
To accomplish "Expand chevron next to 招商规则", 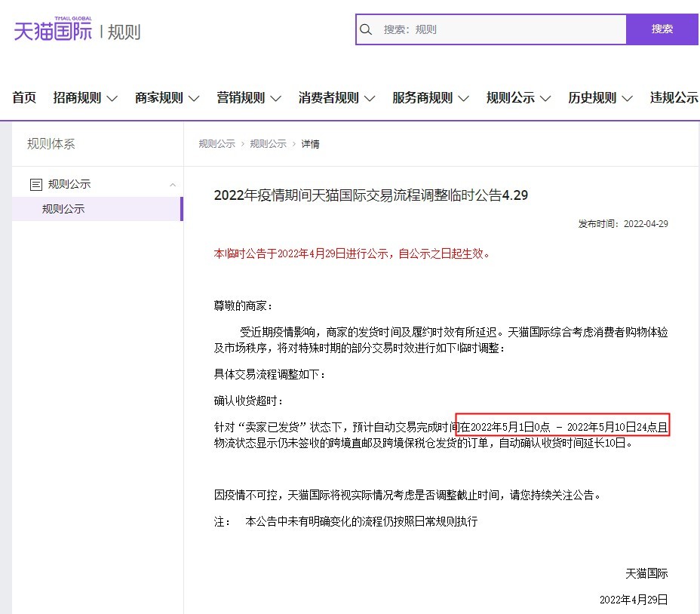I will coord(112,98).
